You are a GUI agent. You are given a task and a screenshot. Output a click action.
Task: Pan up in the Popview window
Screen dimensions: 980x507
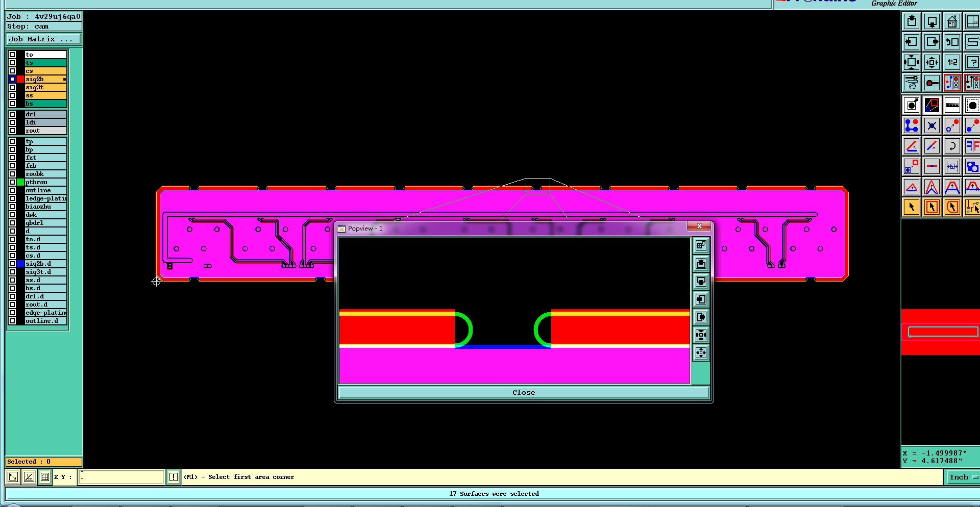[701, 263]
